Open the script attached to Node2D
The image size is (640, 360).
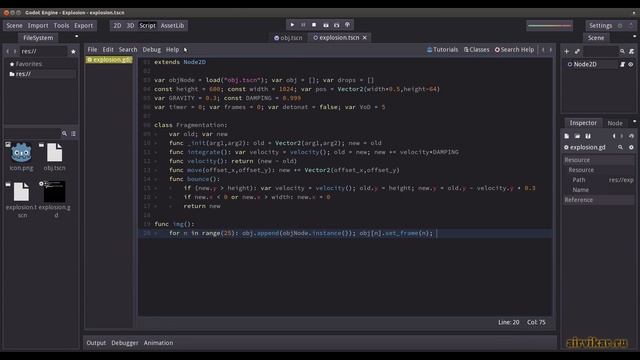pos(622,64)
